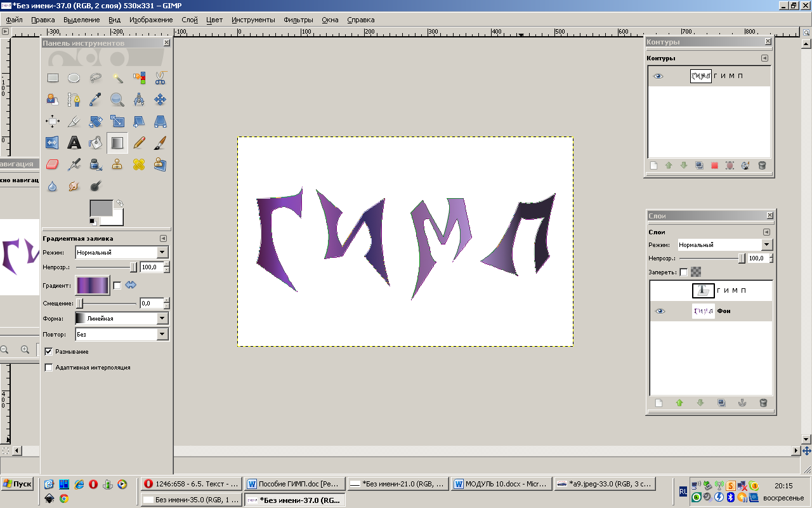Hide the ГИМП path eye icon
The image size is (812, 508).
658,76
